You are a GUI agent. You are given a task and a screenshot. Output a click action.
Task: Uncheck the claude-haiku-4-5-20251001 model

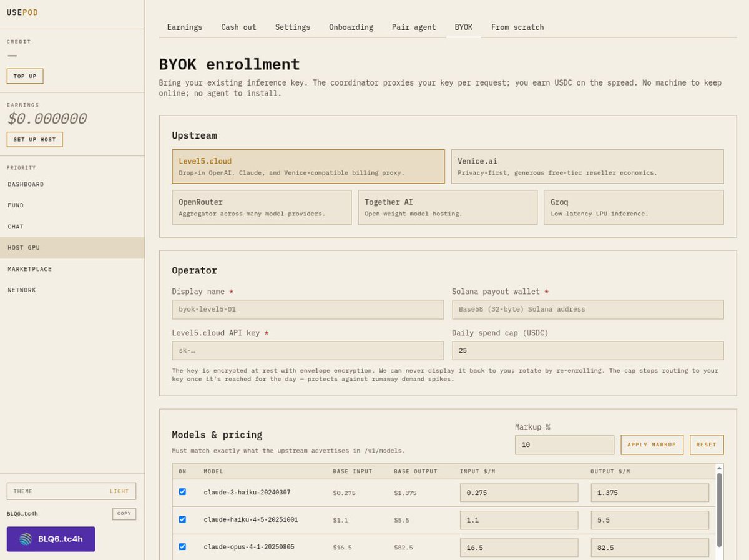coord(182,519)
